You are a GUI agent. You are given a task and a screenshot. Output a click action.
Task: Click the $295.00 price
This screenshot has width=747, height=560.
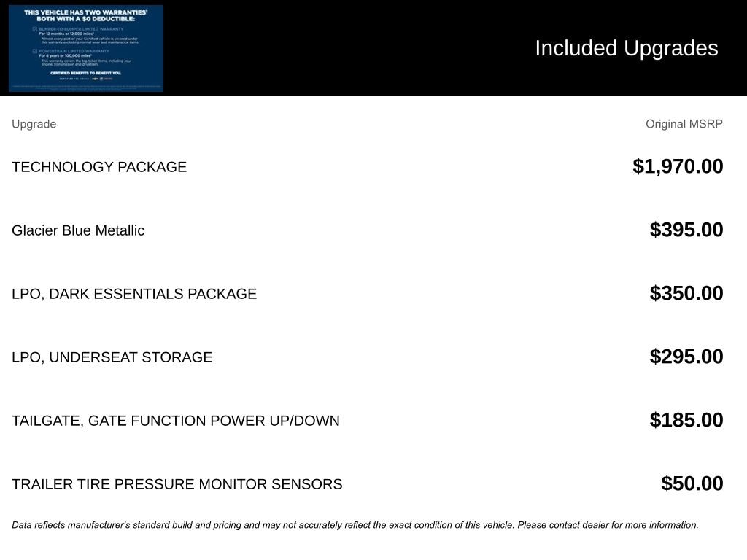click(x=686, y=357)
